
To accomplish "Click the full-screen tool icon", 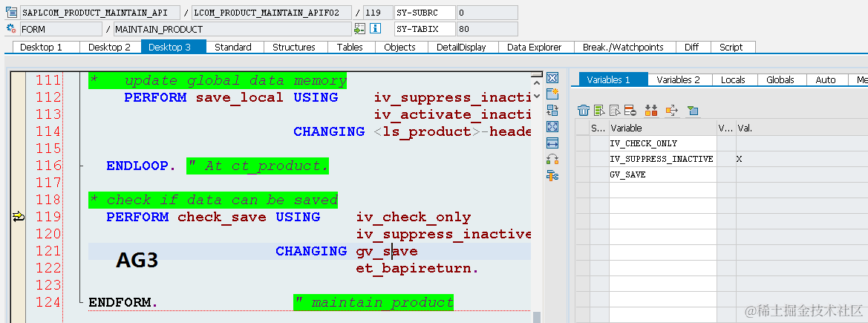I will pos(552,127).
